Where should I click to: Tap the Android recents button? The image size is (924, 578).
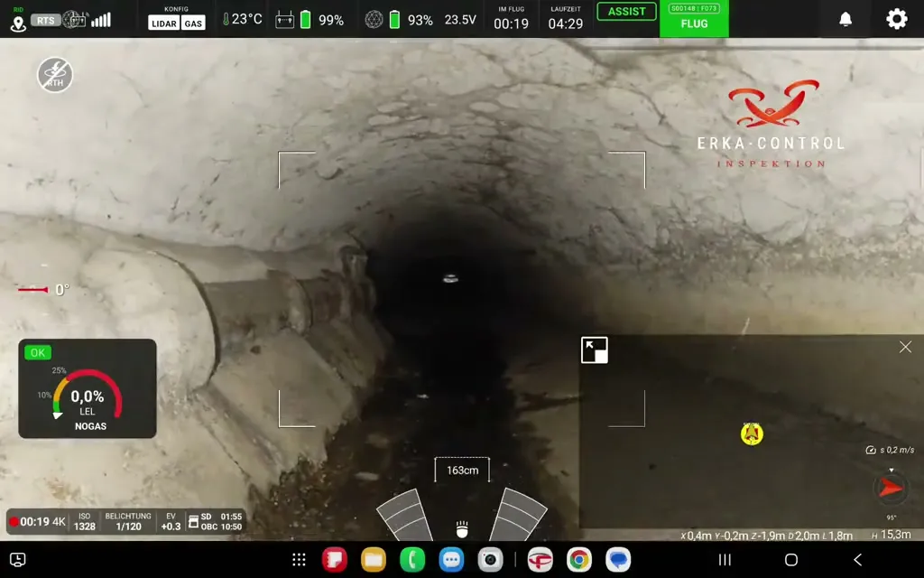point(725,560)
